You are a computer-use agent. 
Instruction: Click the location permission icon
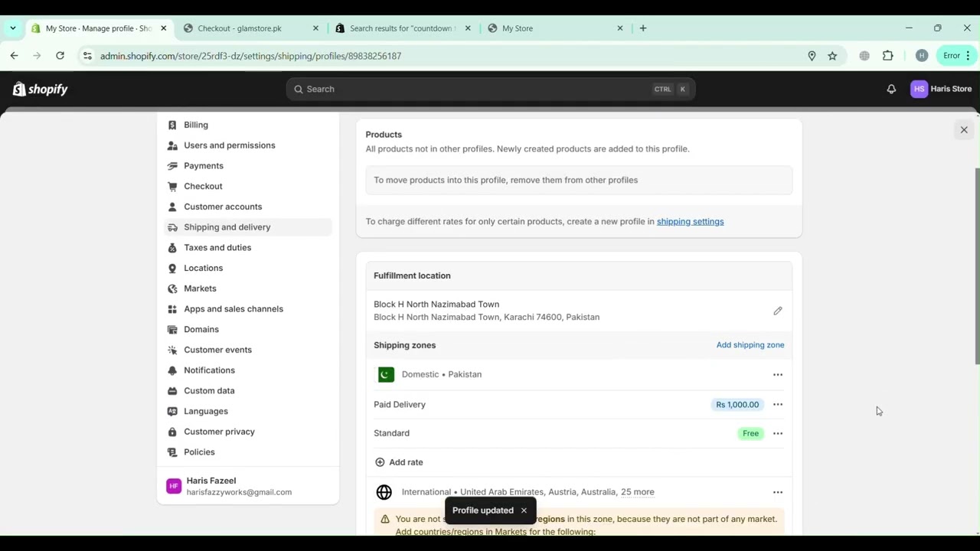[812, 56]
